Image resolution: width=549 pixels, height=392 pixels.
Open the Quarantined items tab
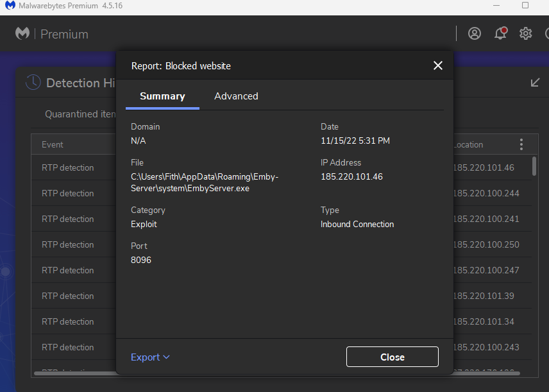(81, 114)
